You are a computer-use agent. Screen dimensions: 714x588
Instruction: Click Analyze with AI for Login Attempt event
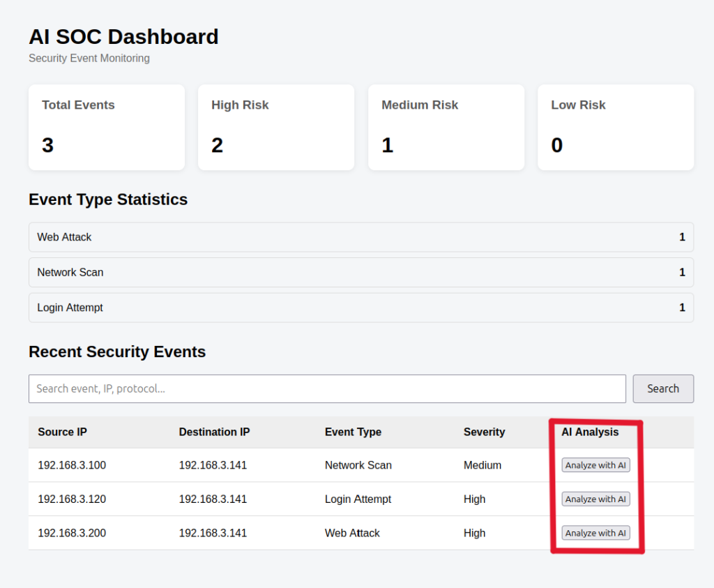595,499
